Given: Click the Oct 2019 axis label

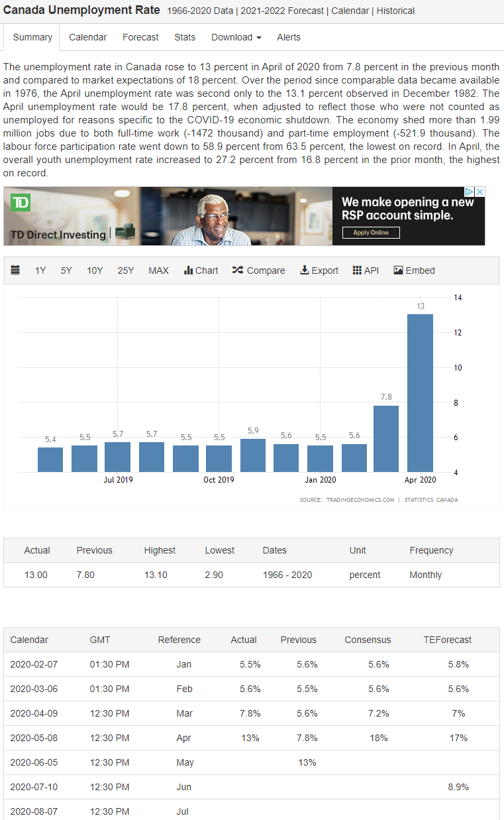Looking at the screenshot, I should [x=219, y=479].
